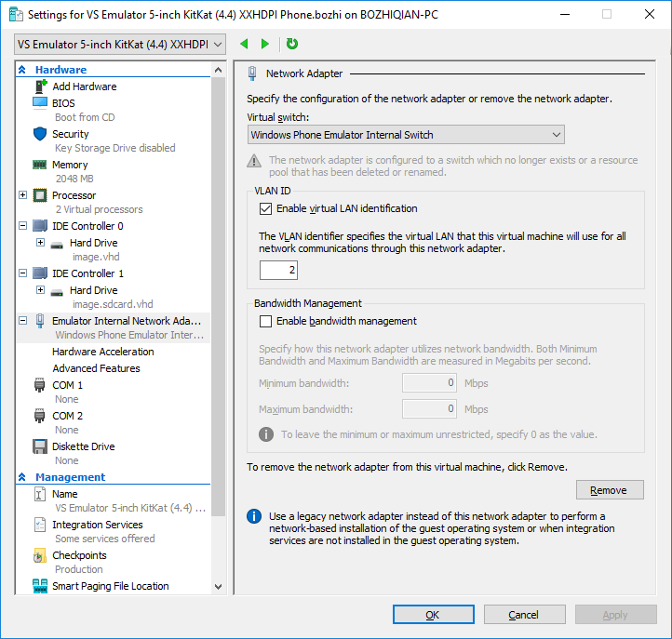Select the Diskette Drive floppy icon
Image resolution: width=672 pixels, height=639 pixels.
pyautogui.click(x=40, y=446)
